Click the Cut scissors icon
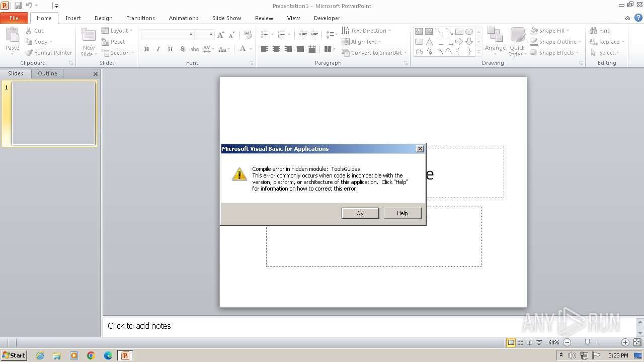 click(x=29, y=31)
